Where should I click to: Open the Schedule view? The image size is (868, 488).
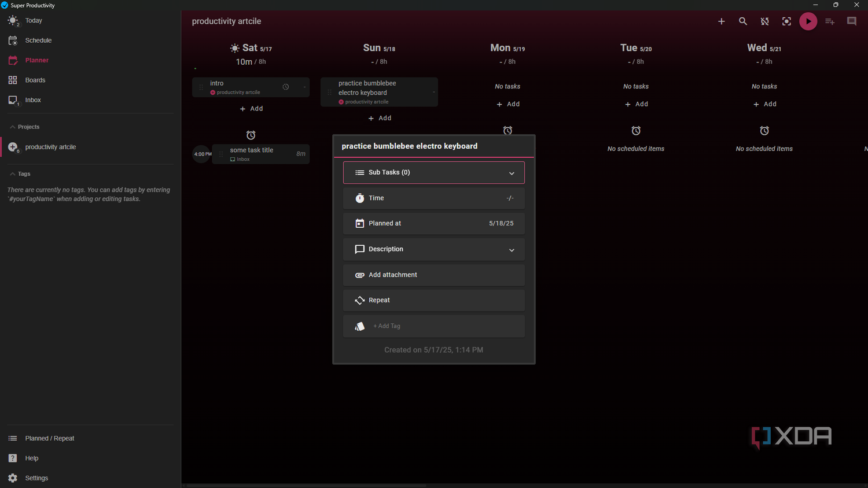pos(38,40)
